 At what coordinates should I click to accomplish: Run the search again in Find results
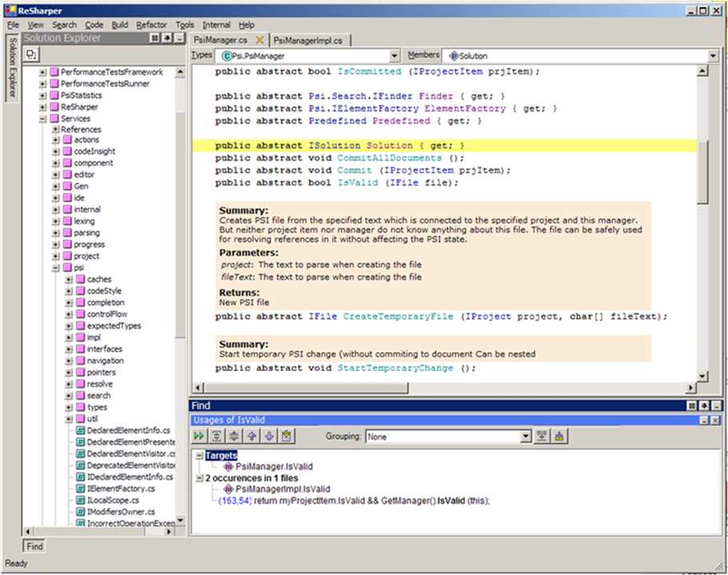(x=199, y=435)
